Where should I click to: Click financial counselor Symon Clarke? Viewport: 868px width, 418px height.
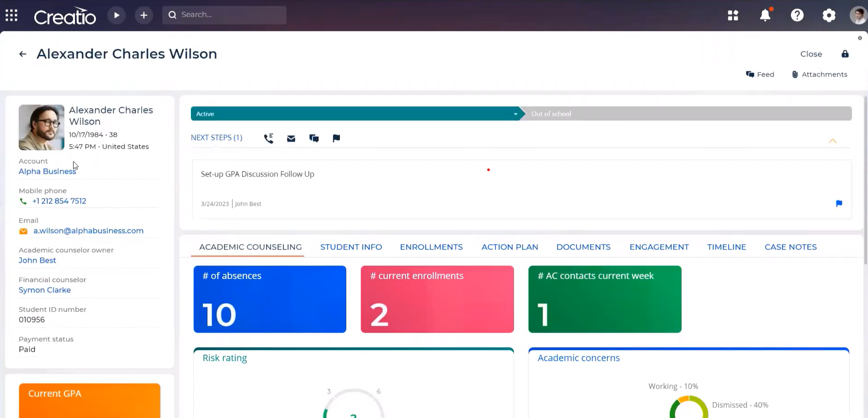44,290
